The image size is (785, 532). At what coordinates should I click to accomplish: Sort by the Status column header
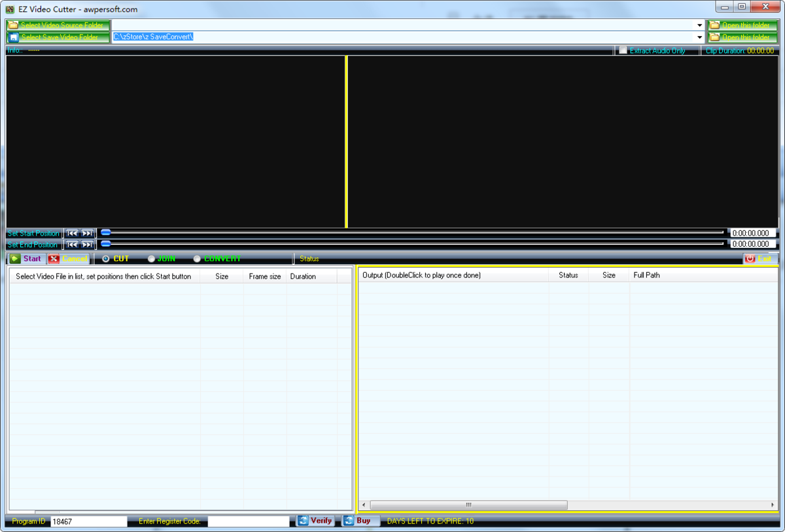[x=568, y=275]
